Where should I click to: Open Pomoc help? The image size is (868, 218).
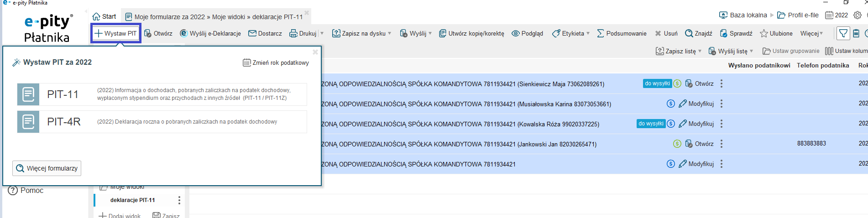click(x=26, y=190)
